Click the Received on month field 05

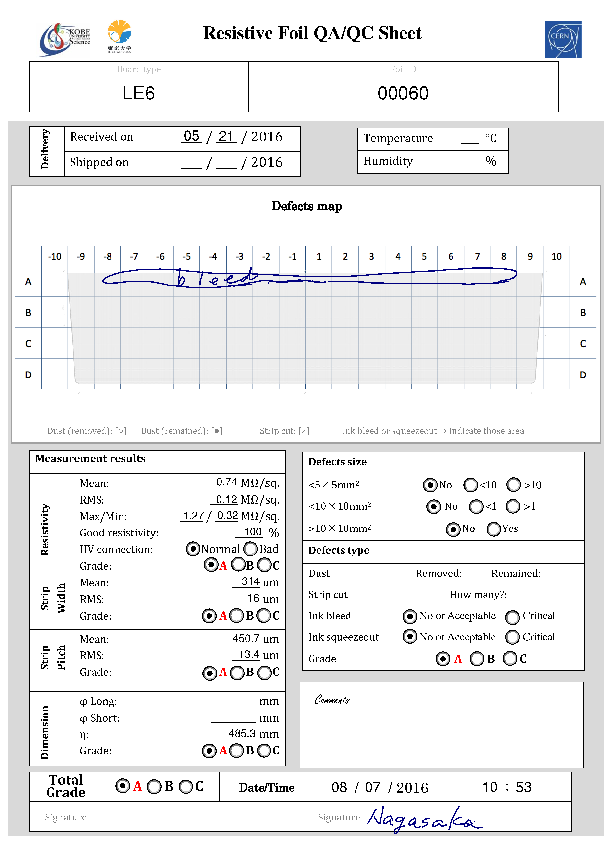point(192,137)
